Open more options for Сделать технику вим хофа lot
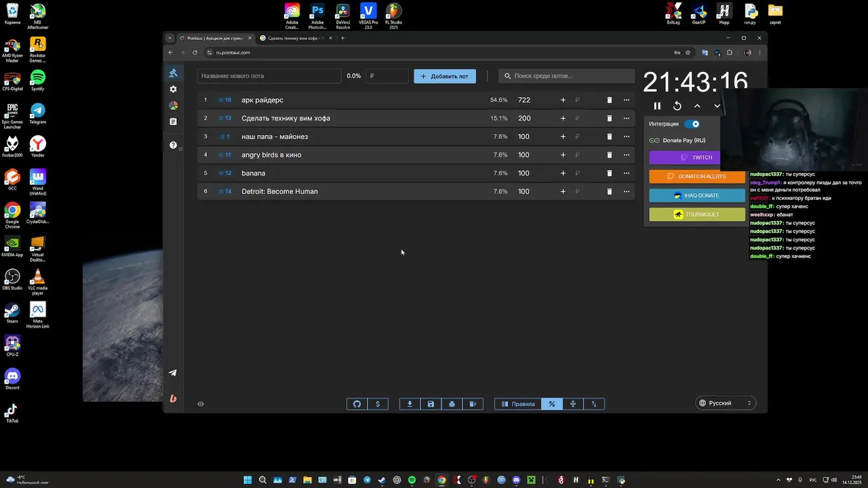Image resolution: width=868 pixels, height=488 pixels. (627, 118)
